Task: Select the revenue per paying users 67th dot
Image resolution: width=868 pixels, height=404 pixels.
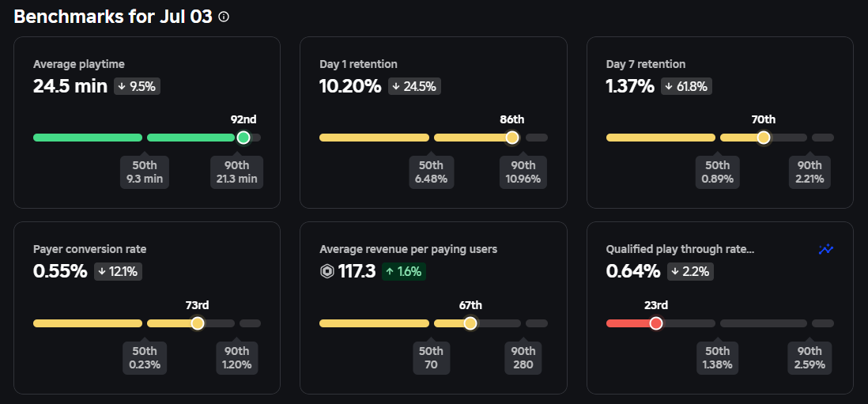Action: (470, 323)
